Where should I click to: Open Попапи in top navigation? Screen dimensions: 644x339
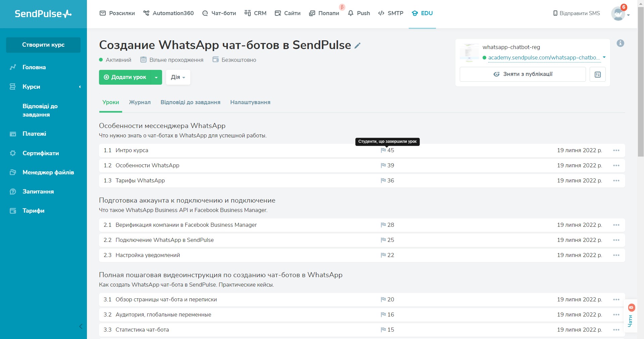tap(324, 13)
